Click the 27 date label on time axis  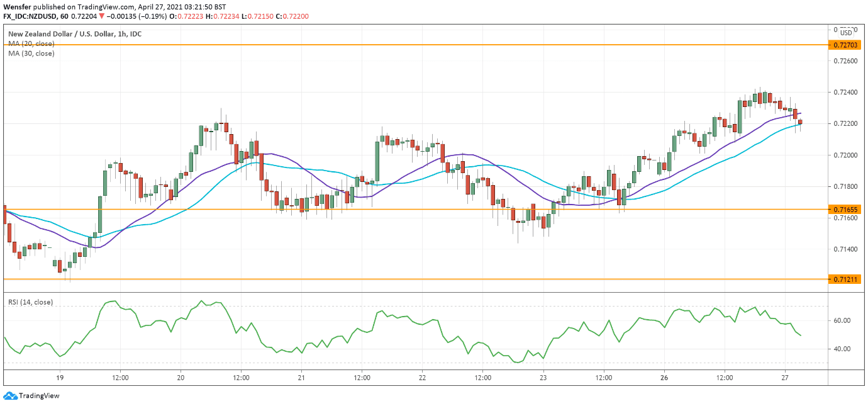pyautogui.click(x=785, y=378)
